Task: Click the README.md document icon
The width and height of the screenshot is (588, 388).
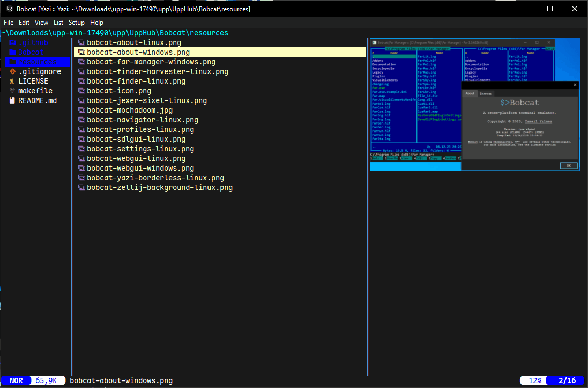Action: (x=12, y=100)
